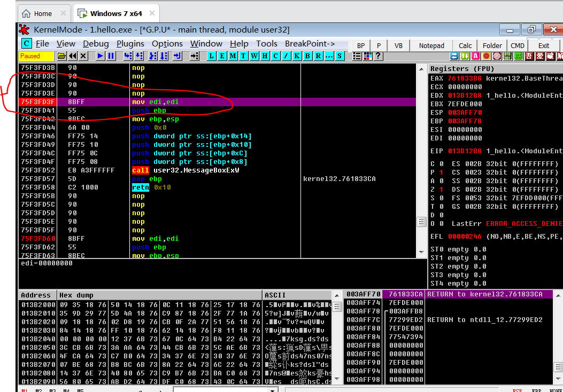Open the Window menu
Viewport: 563px width, 392px height.
[x=206, y=44]
